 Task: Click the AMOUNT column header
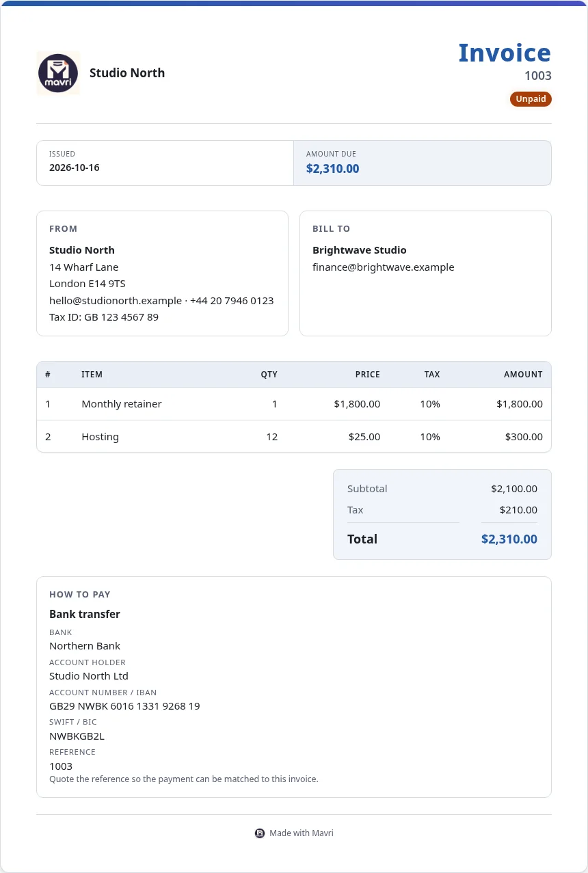pos(523,375)
